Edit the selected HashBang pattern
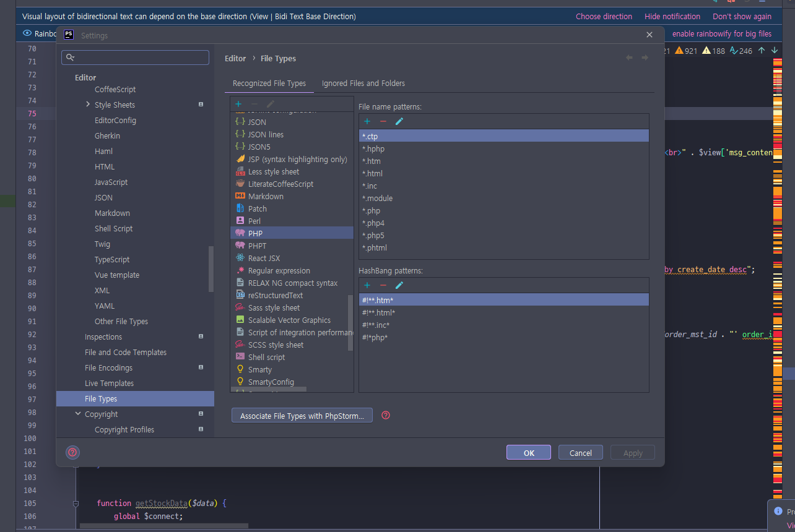Screen dimensions: 795x532 [x=399, y=285]
